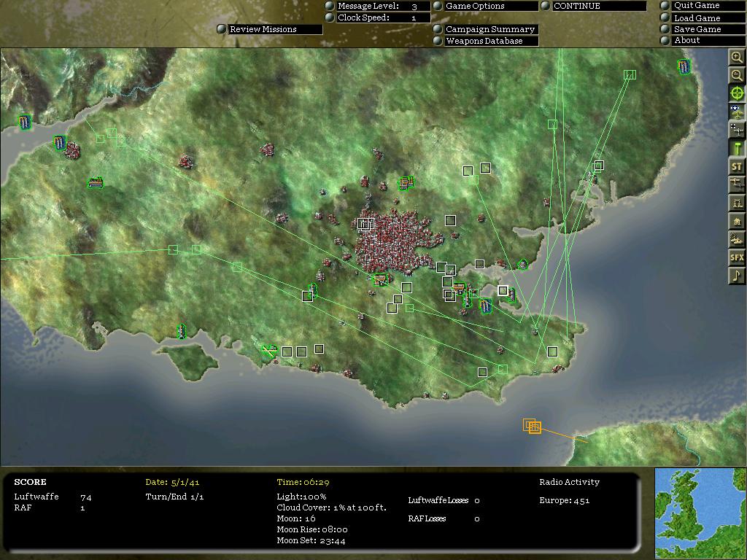
Task: Select the green-circled site on the south coast
Action: [181, 332]
